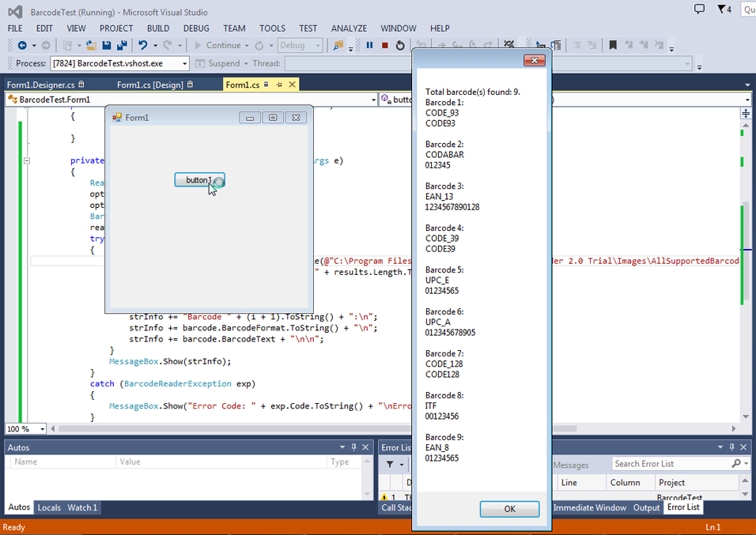Click the Error List filter funnel icon
This screenshot has height=535, width=756.
[390, 464]
